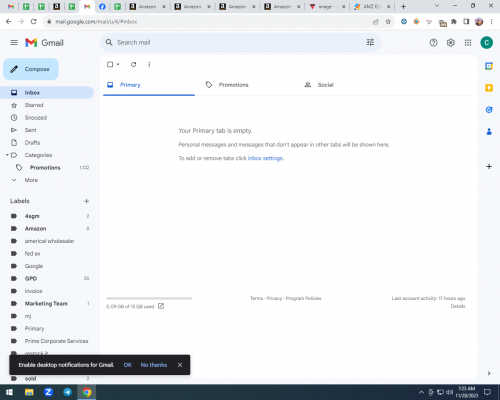This screenshot has width=500, height=400.
Task: Open Google Contacts side panel icon
Action: click(x=489, y=132)
